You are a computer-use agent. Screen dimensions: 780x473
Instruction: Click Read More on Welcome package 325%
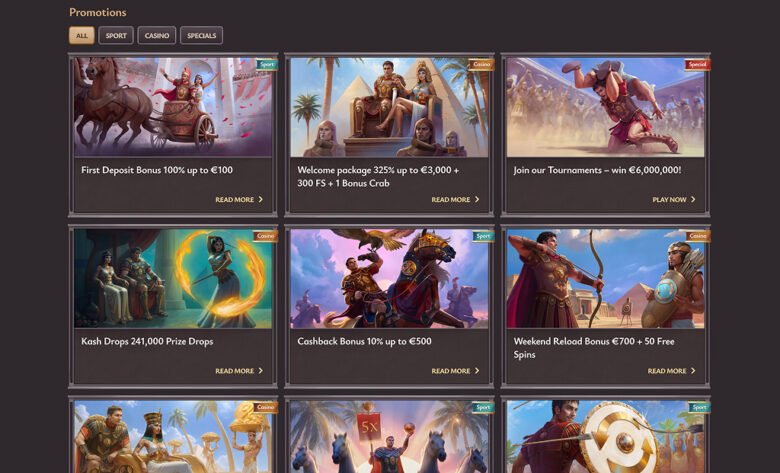coord(455,200)
